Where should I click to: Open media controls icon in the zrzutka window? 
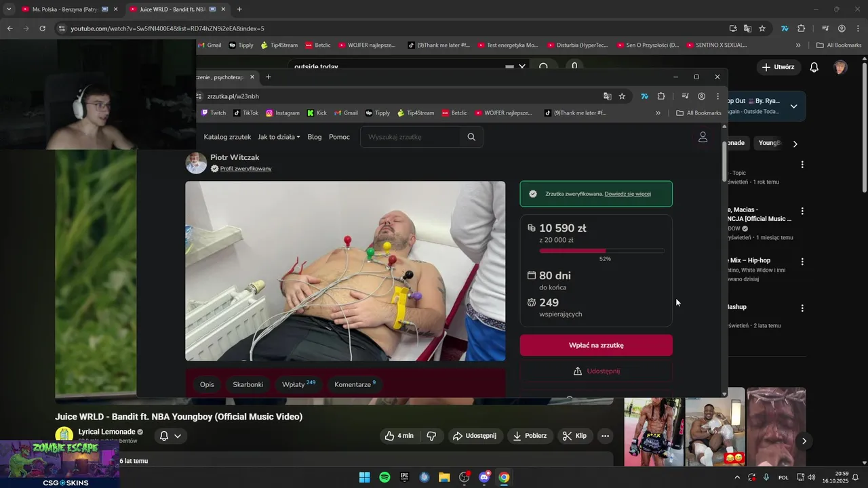(x=685, y=96)
